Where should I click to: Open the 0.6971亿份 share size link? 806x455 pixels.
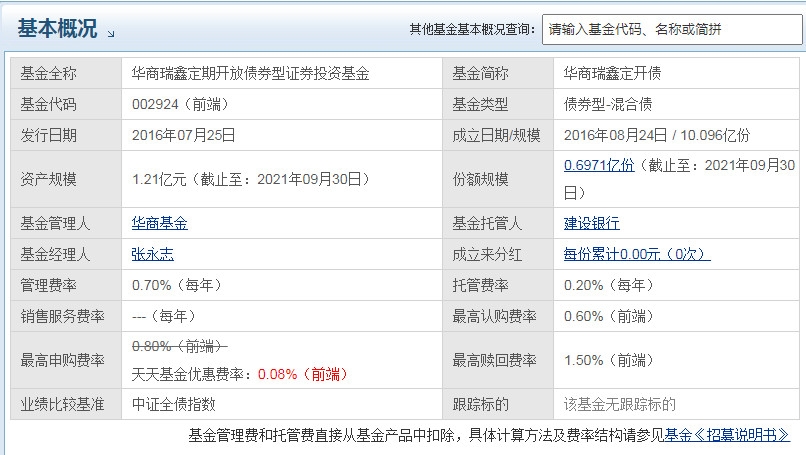click(599, 165)
